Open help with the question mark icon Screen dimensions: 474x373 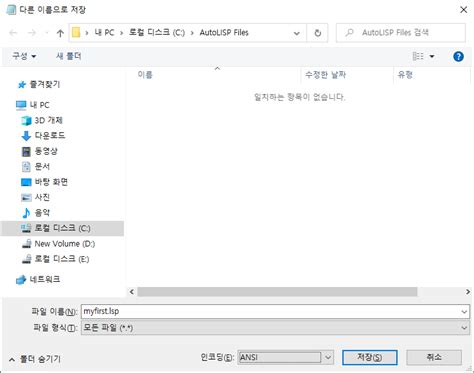point(459,56)
